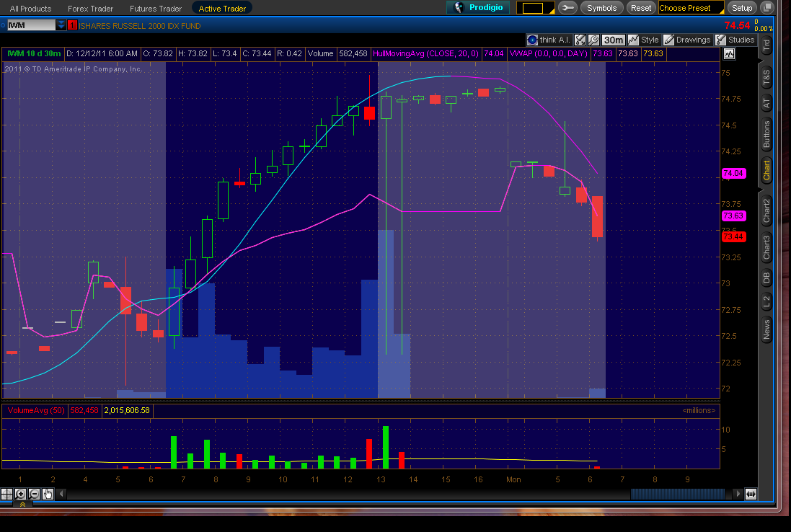791x532 pixels.
Task: Open the L2 side tab
Action: click(x=766, y=302)
